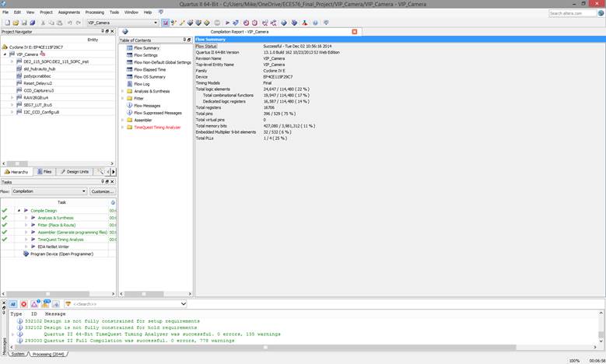Save the current file with the disk icon
Screen dimensions: 606x364
pos(24,23)
